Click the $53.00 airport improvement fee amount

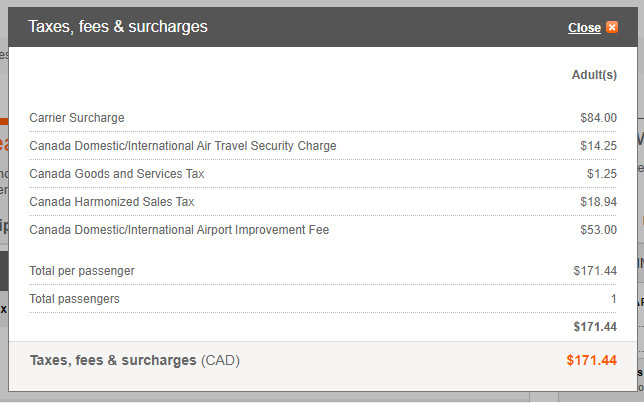pos(598,230)
